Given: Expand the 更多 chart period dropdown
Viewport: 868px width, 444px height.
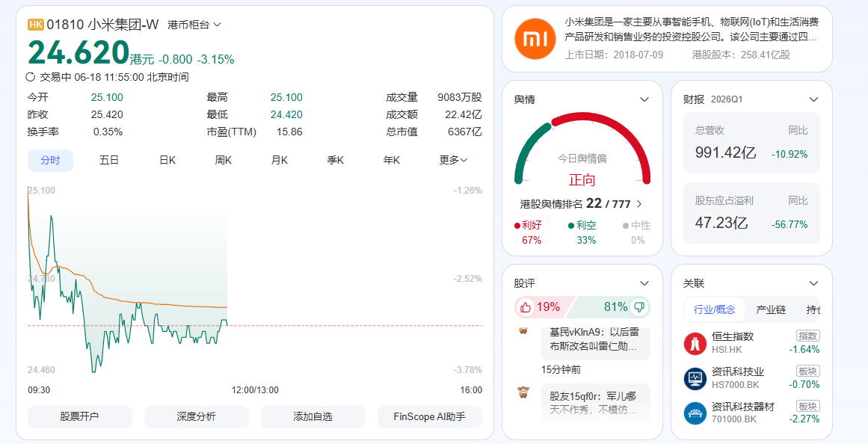Looking at the screenshot, I should [453, 160].
